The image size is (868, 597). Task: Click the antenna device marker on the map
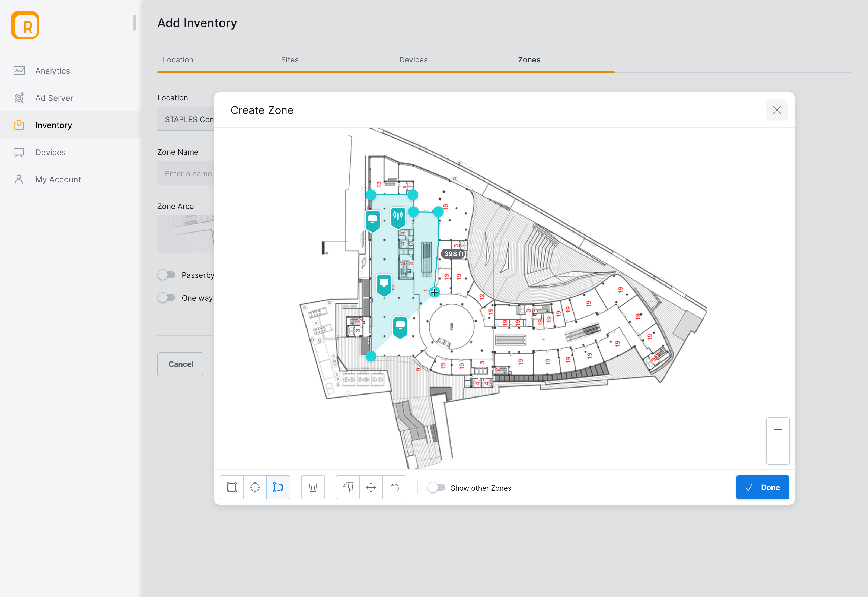click(397, 217)
